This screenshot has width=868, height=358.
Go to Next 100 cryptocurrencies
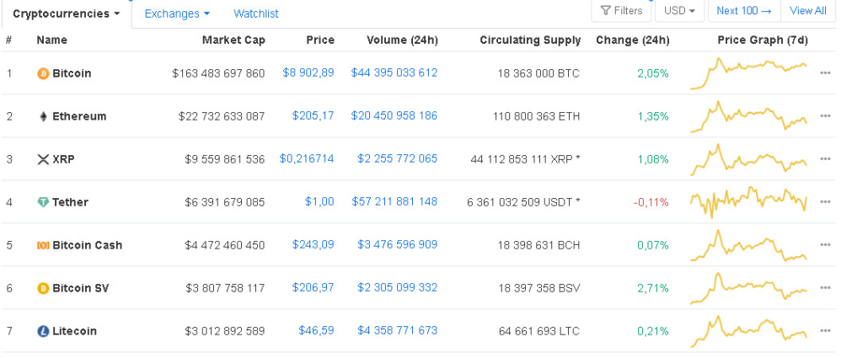click(743, 11)
